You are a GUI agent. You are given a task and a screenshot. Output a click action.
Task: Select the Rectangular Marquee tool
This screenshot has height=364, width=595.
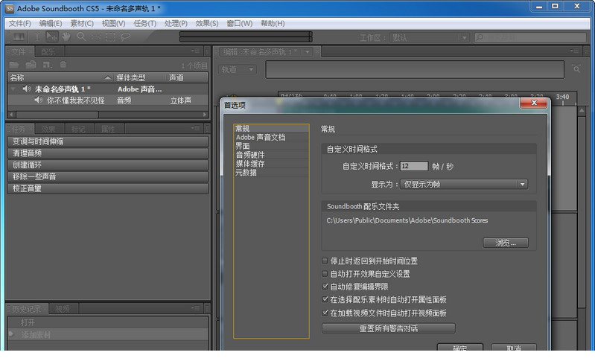click(110, 36)
